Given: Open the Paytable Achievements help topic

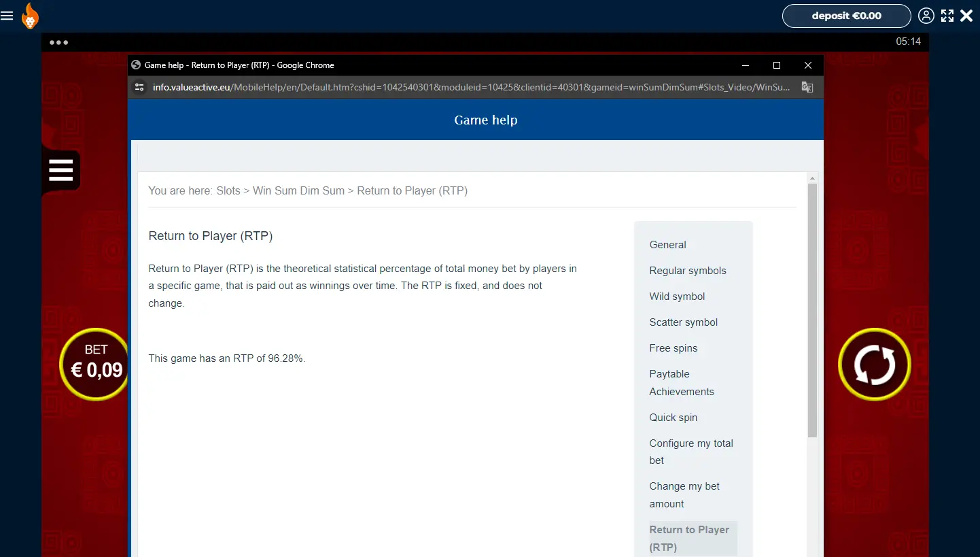Looking at the screenshot, I should 682,383.
